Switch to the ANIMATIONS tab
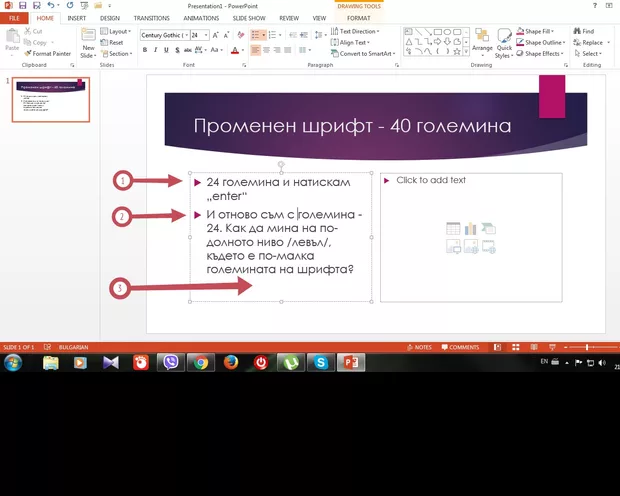 201,18
